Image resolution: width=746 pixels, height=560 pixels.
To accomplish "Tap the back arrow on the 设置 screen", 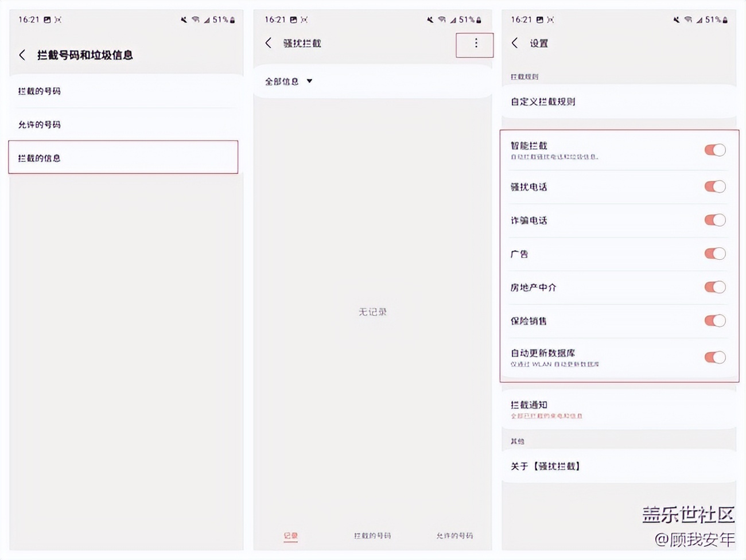I will [515, 43].
